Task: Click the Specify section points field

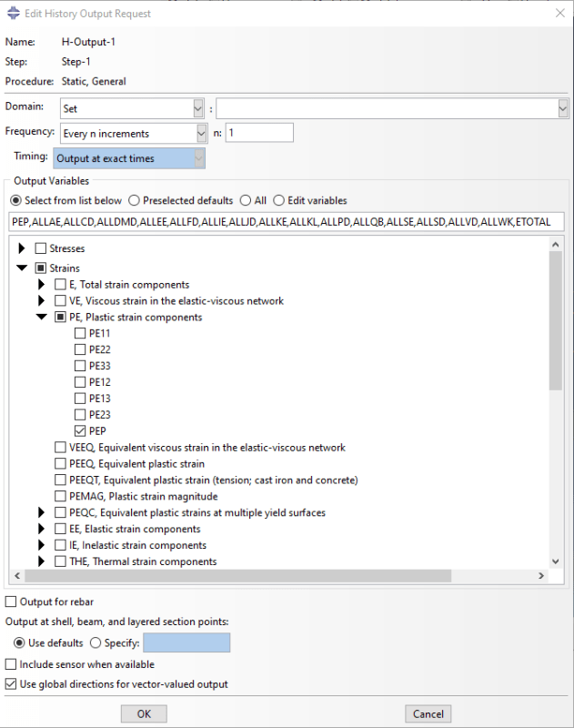Action: tap(186, 643)
